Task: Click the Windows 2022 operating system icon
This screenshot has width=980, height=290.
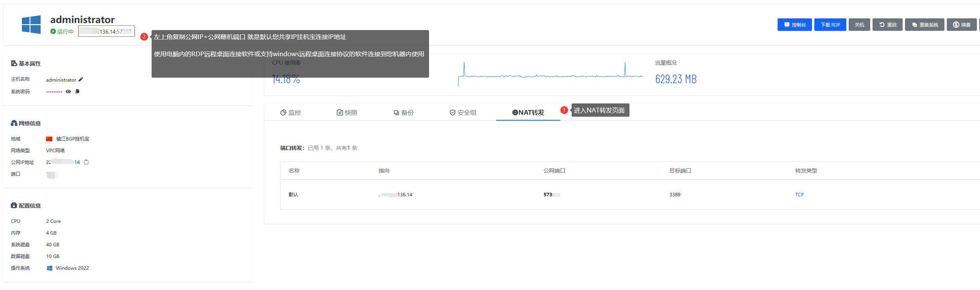Action: pos(50,268)
